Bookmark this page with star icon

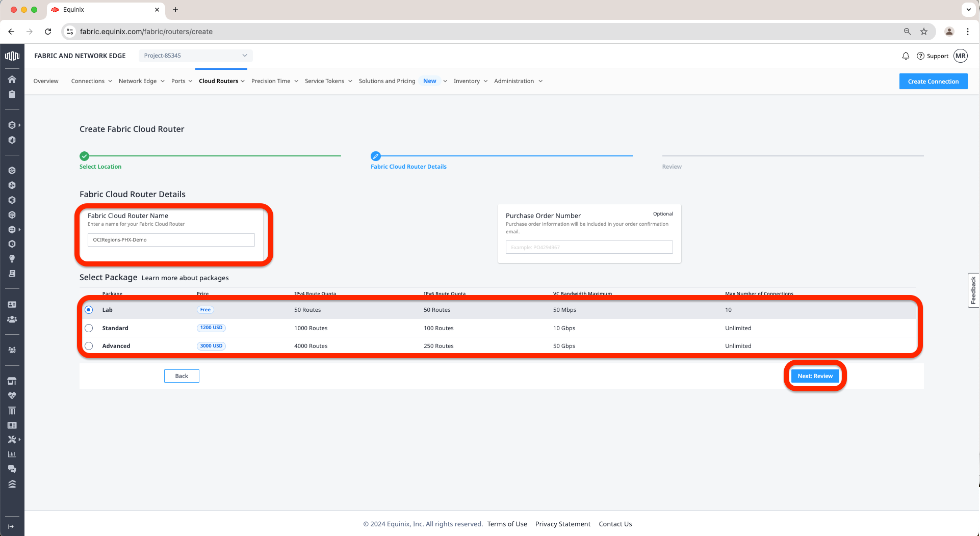[x=924, y=32]
